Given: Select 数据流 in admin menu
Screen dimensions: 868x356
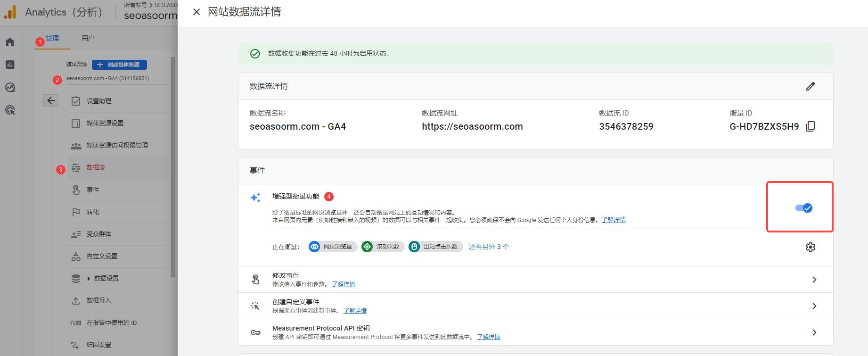Looking at the screenshot, I should [x=96, y=167].
